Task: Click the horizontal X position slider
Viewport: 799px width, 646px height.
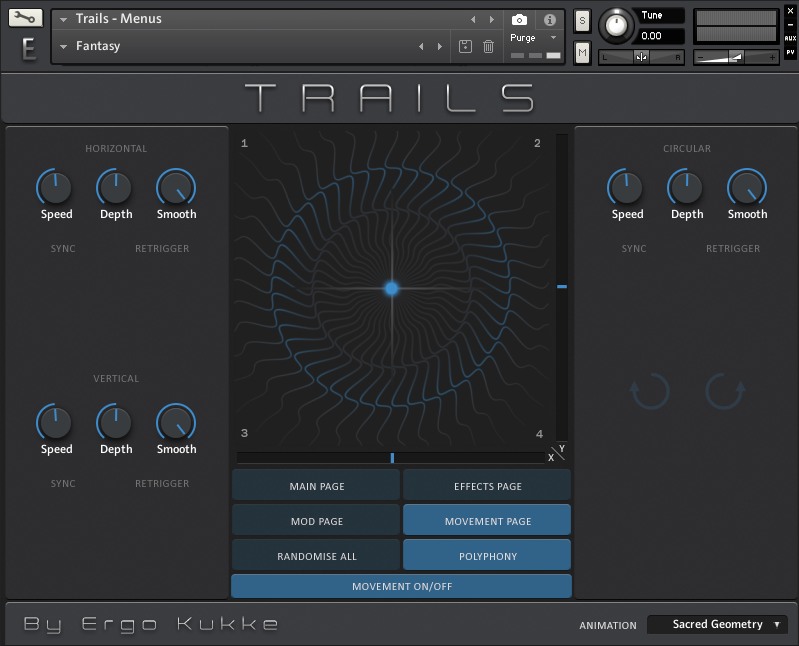Action: [392, 458]
